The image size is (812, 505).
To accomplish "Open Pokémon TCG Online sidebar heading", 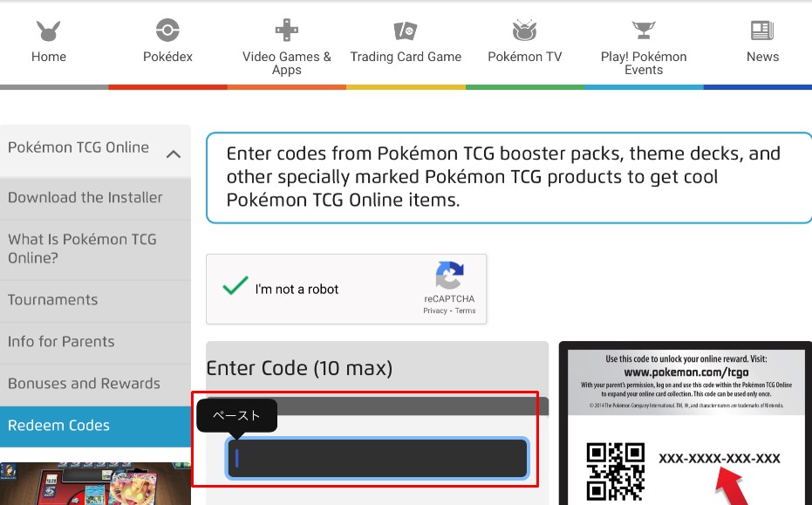I will [78, 147].
